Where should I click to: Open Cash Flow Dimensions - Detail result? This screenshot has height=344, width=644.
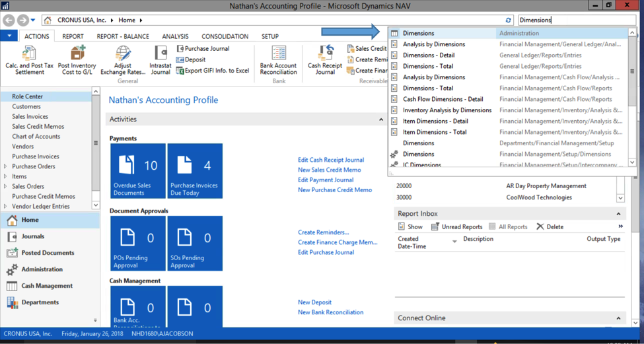pos(508,99)
